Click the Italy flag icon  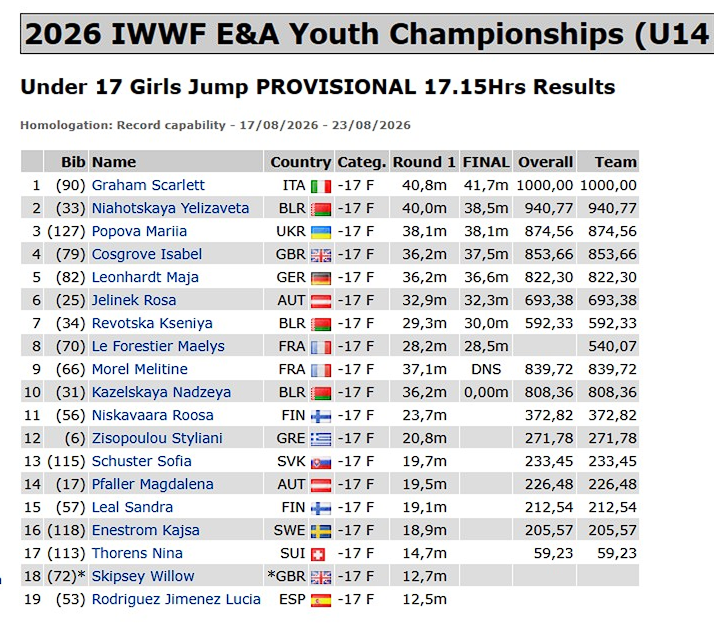pos(321,186)
